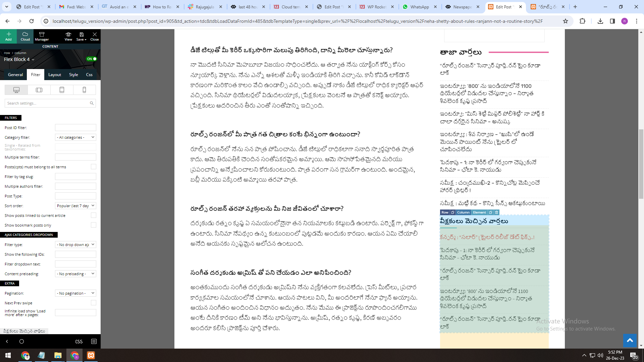Open the Manager panel

point(42,36)
